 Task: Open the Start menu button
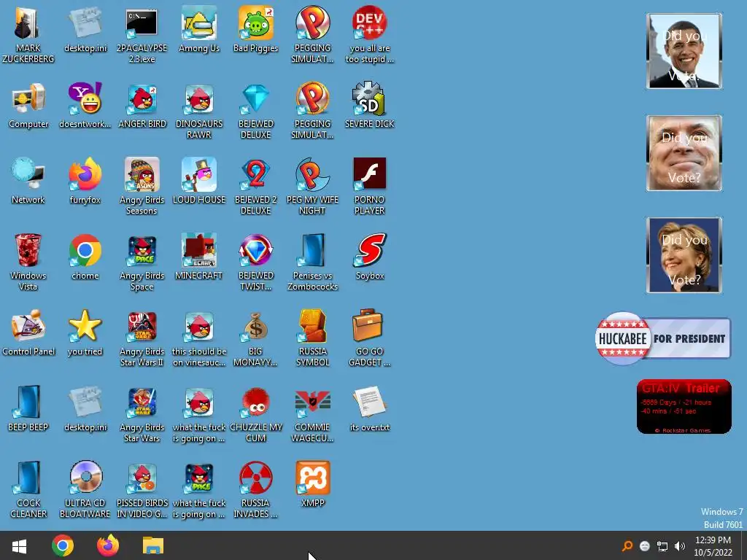point(19,545)
